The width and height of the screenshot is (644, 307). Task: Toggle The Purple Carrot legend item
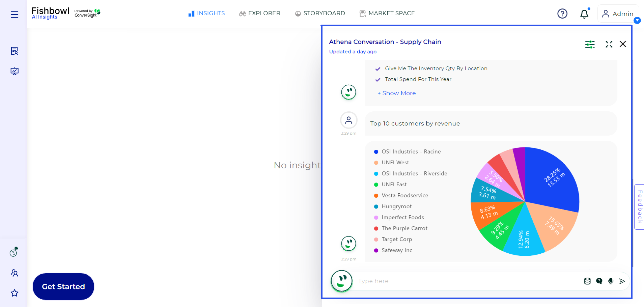(401, 228)
